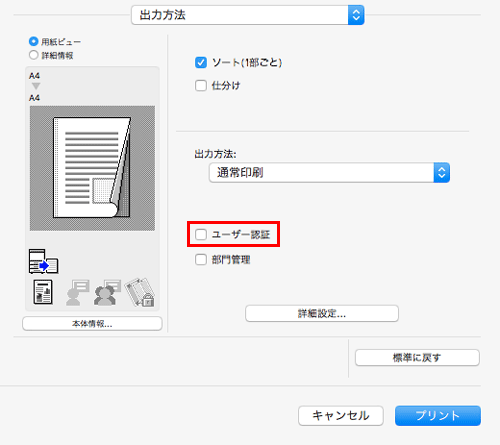Screen dimensions: 500x445
Task: Tick the 仕分け checkbox
Action: pyautogui.click(x=201, y=86)
